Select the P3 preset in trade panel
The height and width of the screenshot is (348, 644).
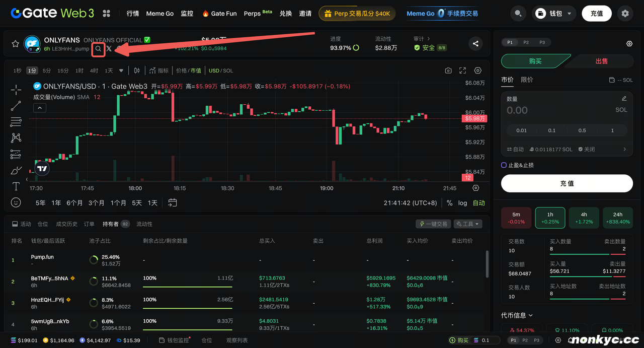(542, 42)
